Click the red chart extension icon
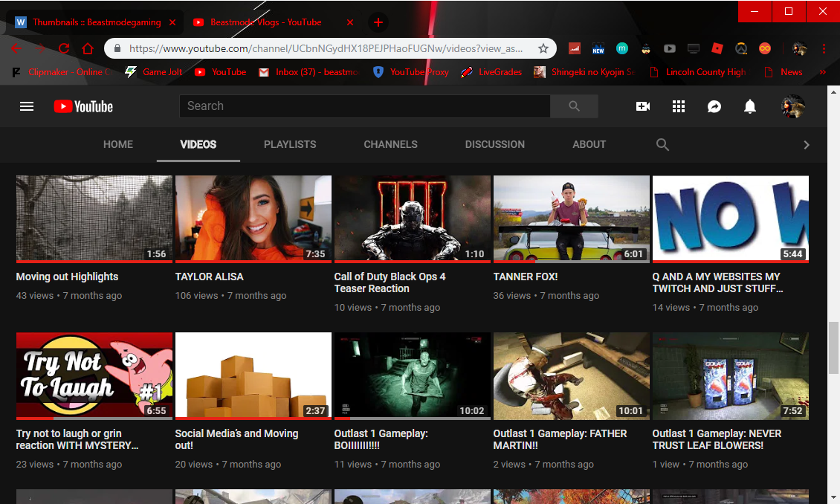This screenshot has height=504, width=840. pos(575,49)
